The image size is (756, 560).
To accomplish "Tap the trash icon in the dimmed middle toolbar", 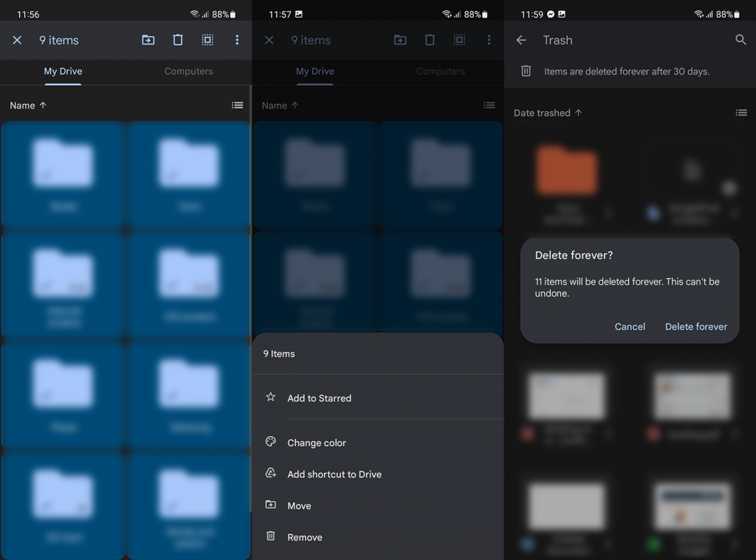I will [430, 40].
